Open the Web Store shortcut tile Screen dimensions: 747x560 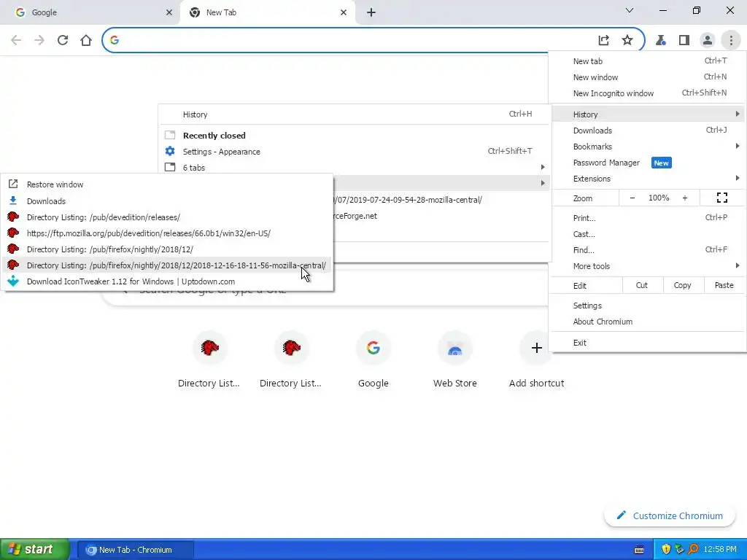(x=455, y=359)
